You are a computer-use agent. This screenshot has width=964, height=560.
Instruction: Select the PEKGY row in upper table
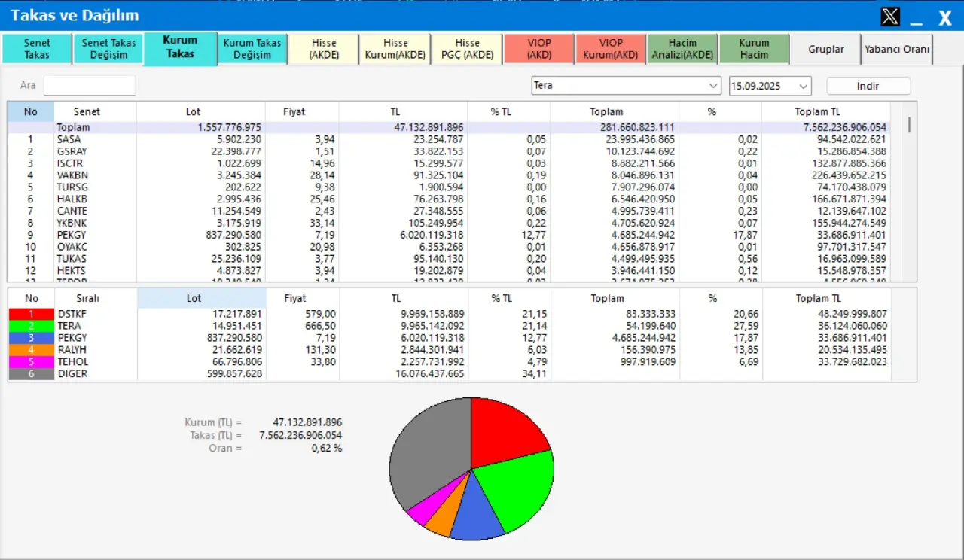tap(72, 235)
